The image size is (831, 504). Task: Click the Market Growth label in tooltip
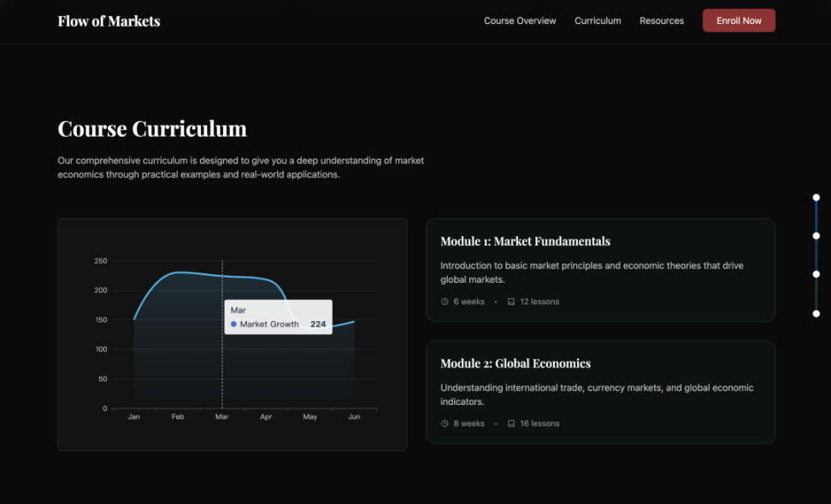269,324
